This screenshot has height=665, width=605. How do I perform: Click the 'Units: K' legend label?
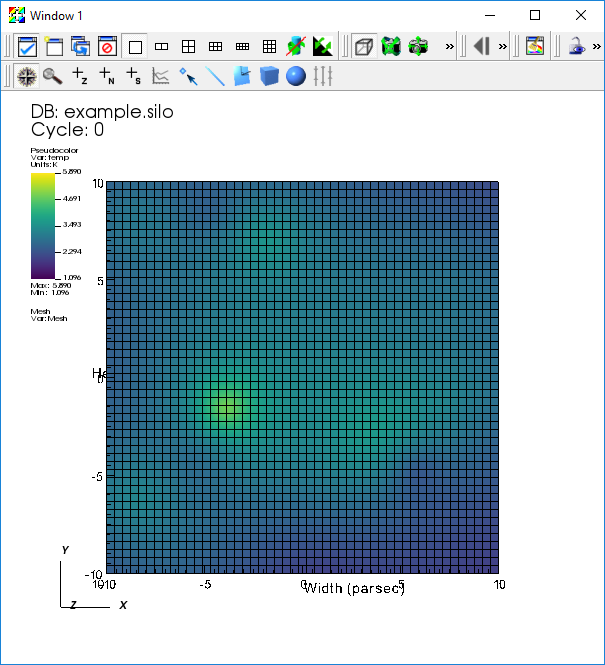44,165
